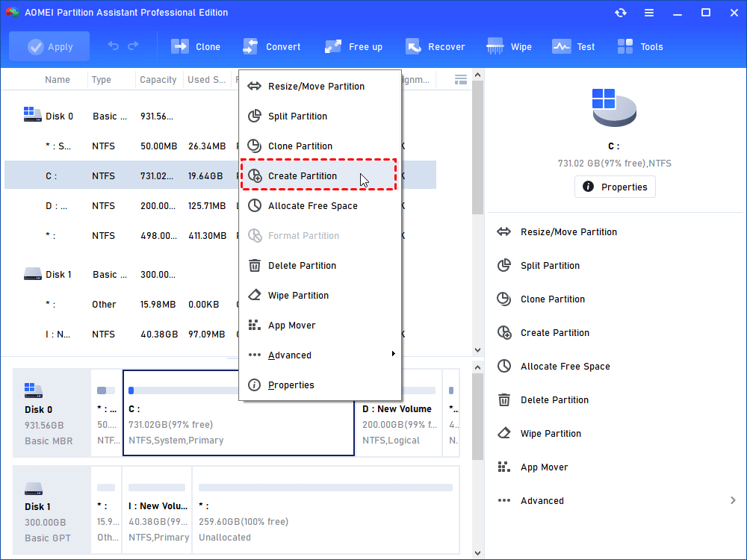Open the Clone toolbar tool
747x560 pixels.
click(x=196, y=46)
